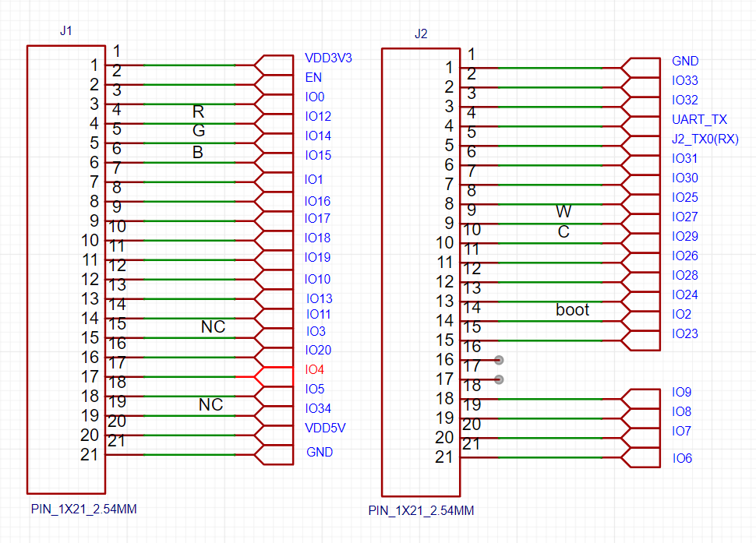Select the highlighted red IO4 net label
This screenshot has height=543, width=756.
coord(314,369)
